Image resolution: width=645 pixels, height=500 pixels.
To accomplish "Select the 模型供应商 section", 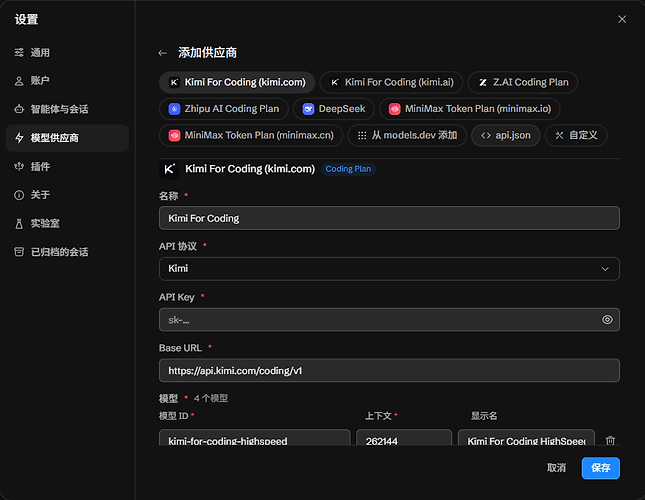I will coord(67,138).
